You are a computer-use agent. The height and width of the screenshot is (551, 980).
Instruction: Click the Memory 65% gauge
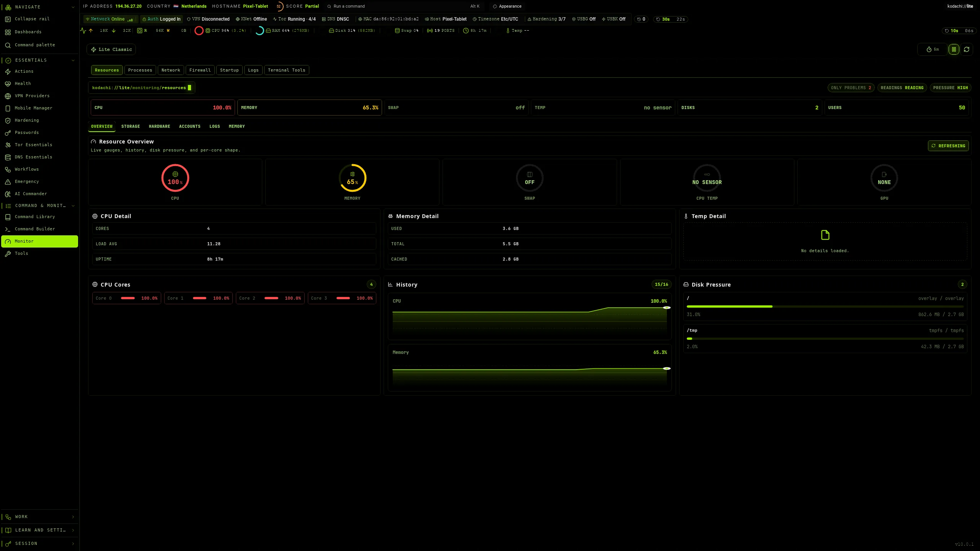(352, 178)
